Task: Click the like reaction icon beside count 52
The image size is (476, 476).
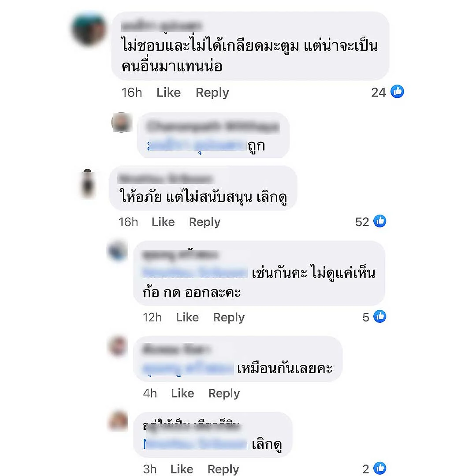Action: (x=380, y=221)
